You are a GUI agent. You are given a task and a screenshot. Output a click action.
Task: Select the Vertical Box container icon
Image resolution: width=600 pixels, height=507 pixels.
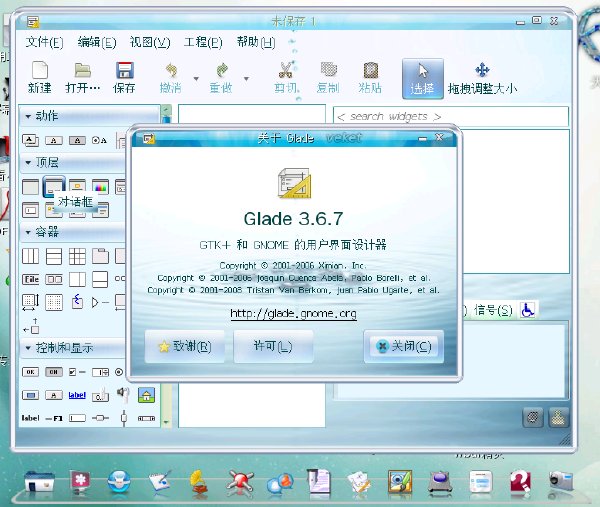54,256
